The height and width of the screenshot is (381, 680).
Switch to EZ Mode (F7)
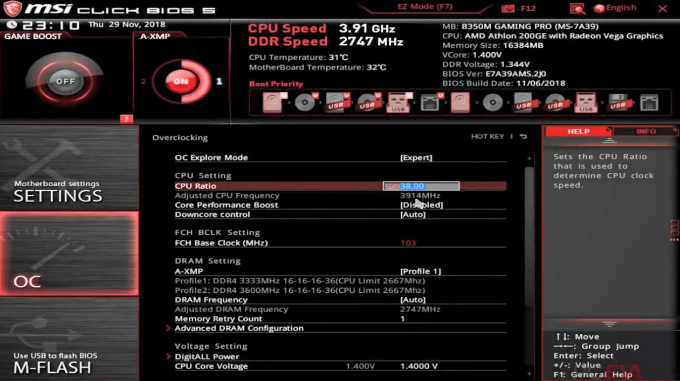pos(425,7)
